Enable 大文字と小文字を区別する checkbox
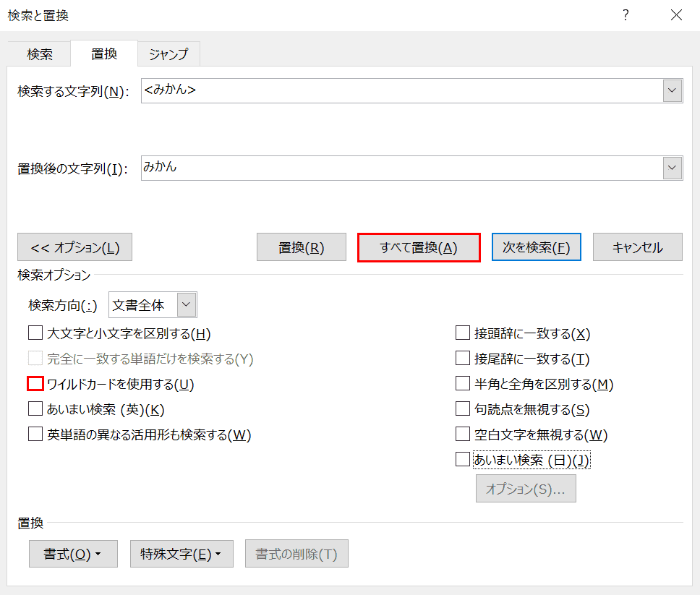 (35, 333)
